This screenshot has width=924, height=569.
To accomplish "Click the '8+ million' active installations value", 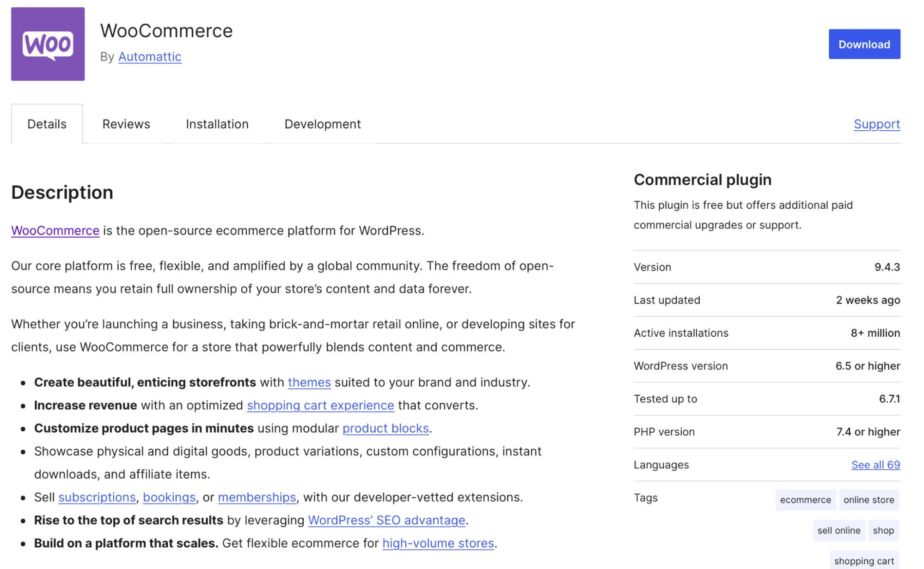I will coord(875,333).
